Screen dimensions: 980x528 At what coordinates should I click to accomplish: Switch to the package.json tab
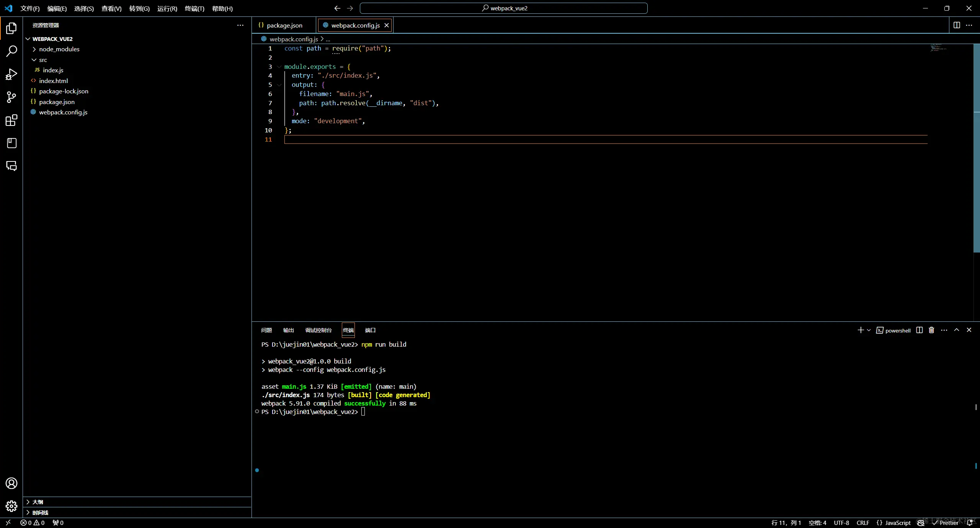click(x=284, y=25)
